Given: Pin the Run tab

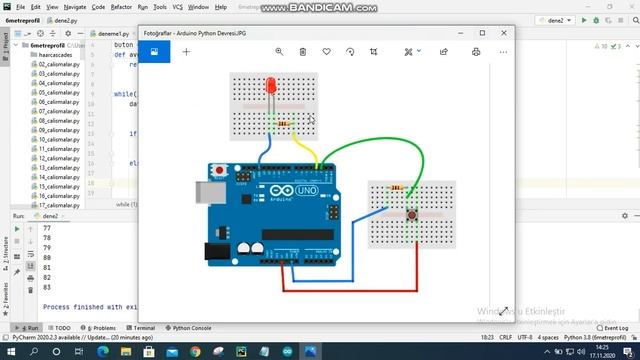Looking at the screenshot, I should point(17,272).
